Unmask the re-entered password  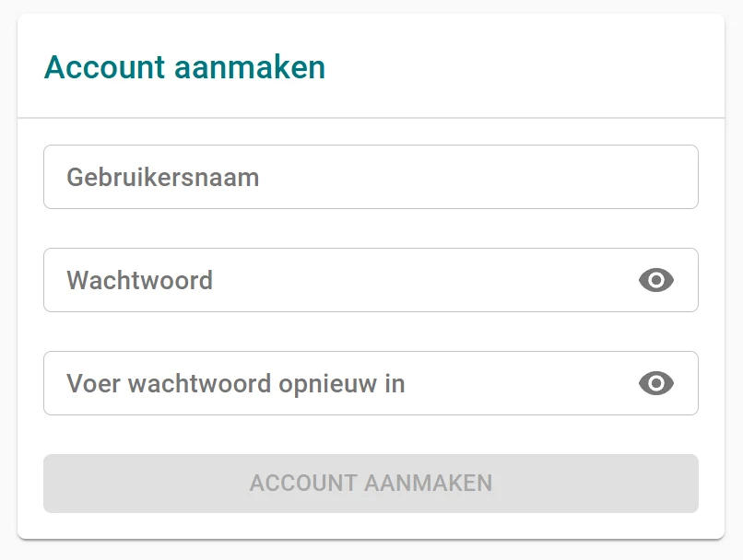click(656, 383)
